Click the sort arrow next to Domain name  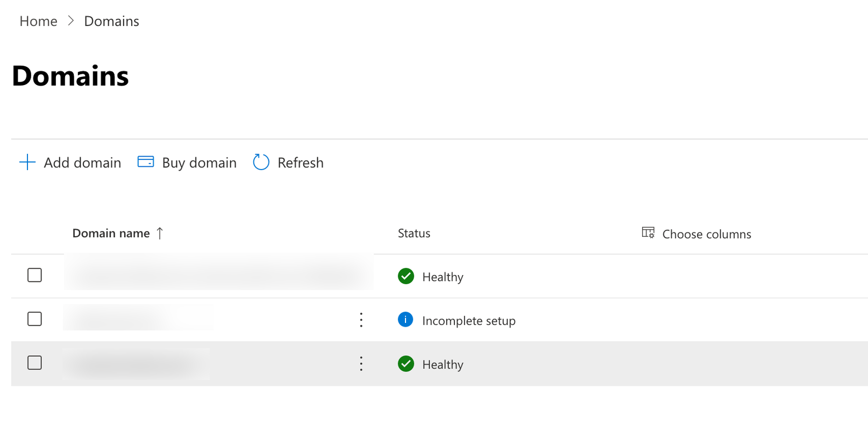pos(160,233)
